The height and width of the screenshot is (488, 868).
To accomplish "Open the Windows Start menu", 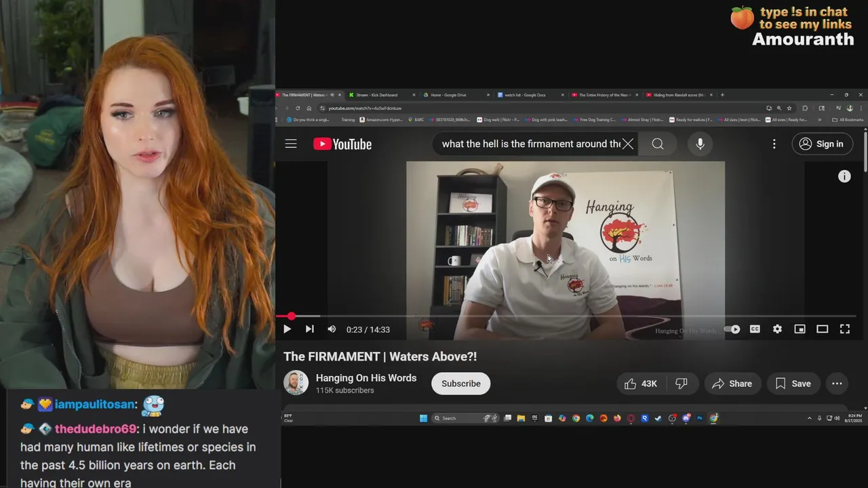I will click(423, 418).
